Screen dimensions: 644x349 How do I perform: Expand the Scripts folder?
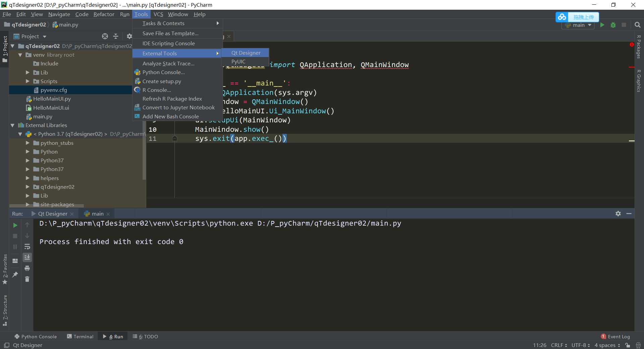coord(28,81)
